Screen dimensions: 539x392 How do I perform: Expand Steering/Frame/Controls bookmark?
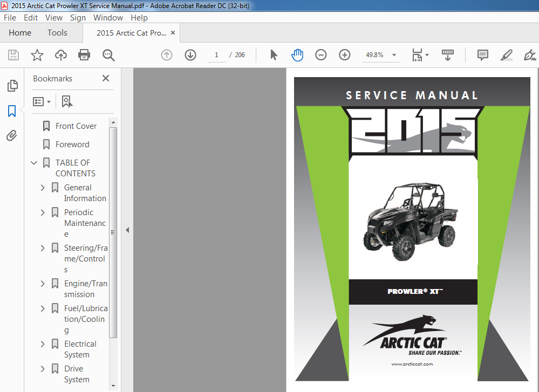pyautogui.click(x=43, y=248)
